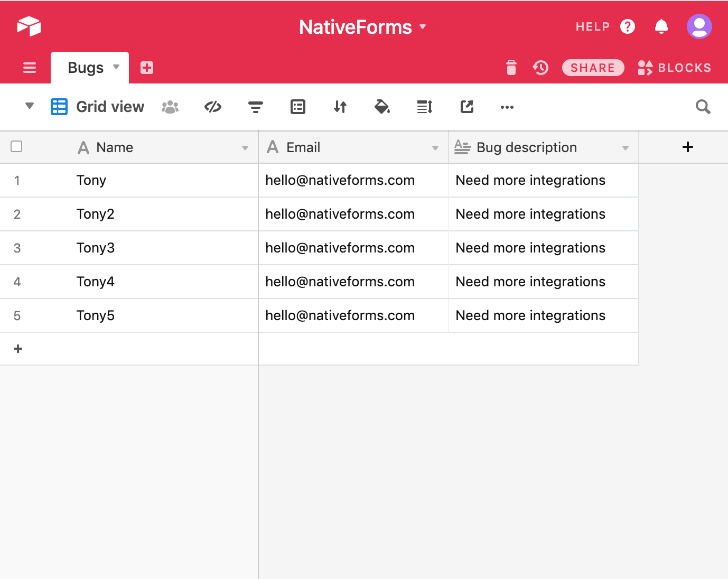Open hide fields icon
Viewport: 728px width, 579px height.
tap(213, 107)
